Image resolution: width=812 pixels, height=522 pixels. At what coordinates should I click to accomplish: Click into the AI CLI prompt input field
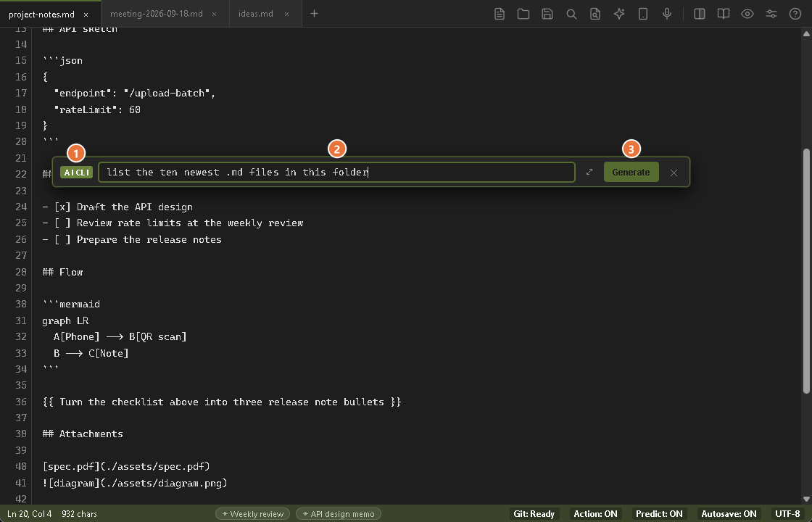coord(336,173)
